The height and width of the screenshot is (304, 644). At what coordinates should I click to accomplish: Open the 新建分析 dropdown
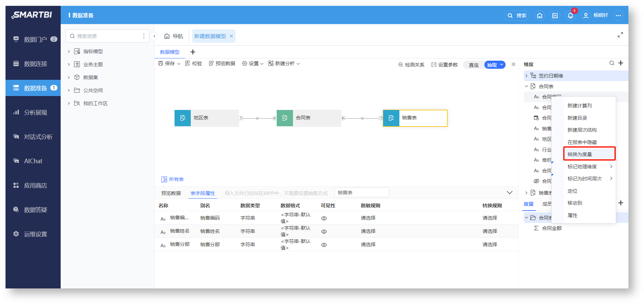(x=284, y=64)
